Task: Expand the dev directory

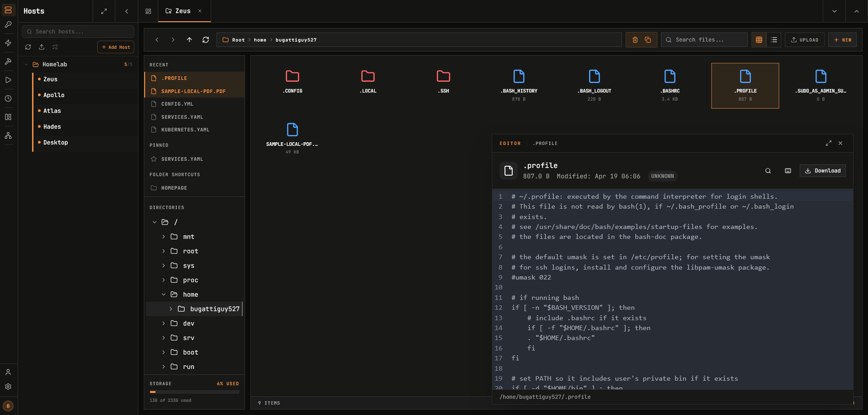Action: click(164, 323)
